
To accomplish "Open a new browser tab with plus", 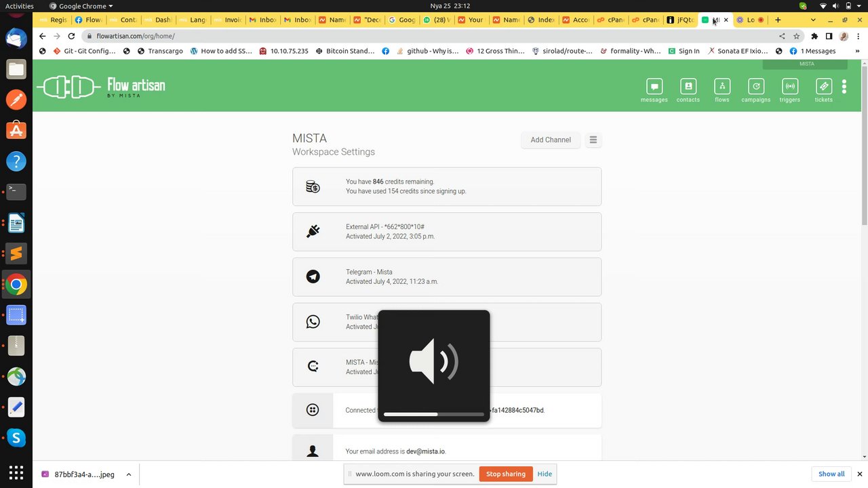I will point(778,20).
